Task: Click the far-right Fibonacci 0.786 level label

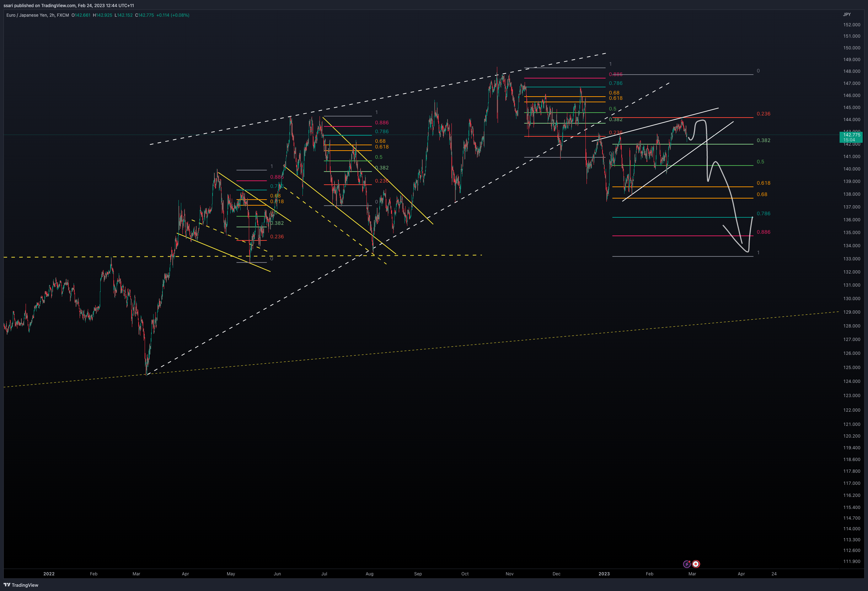Action: click(763, 214)
